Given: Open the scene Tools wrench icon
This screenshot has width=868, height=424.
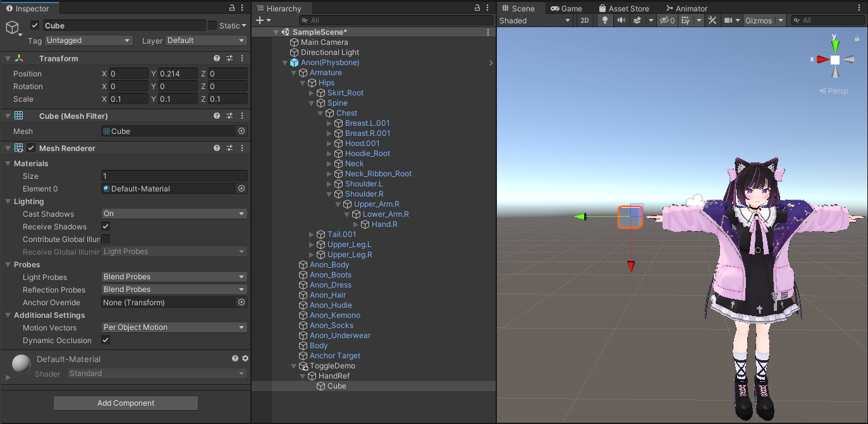Looking at the screenshot, I should click(712, 20).
